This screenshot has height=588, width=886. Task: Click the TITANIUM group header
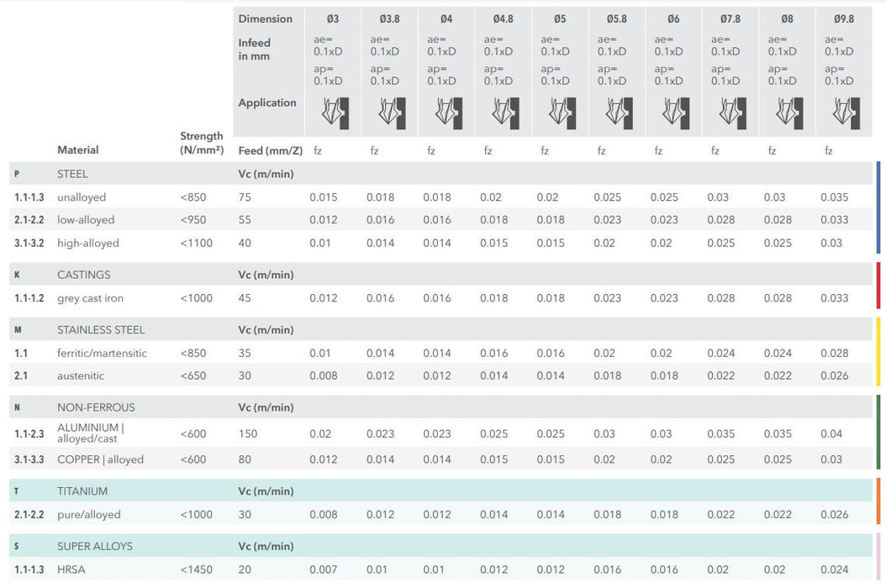click(440, 491)
